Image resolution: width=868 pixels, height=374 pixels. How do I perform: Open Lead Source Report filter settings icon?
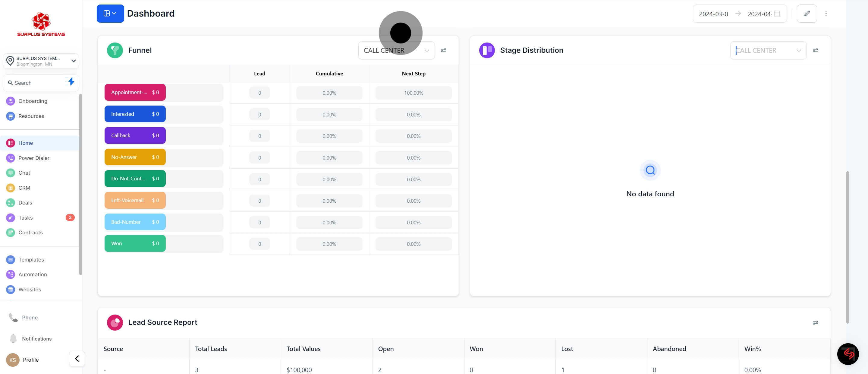[816, 323]
